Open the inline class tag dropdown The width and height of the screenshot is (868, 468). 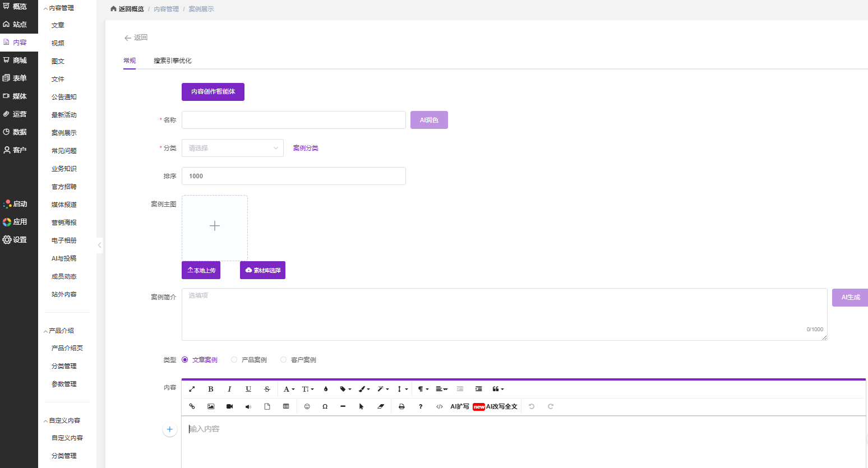click(345, 389)
